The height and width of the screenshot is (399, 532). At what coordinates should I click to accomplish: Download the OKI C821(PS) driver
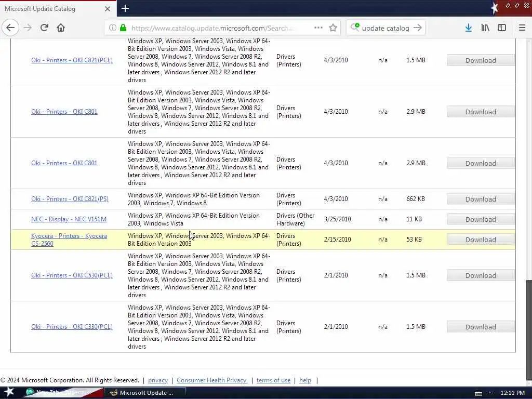(x=481, y=199)
